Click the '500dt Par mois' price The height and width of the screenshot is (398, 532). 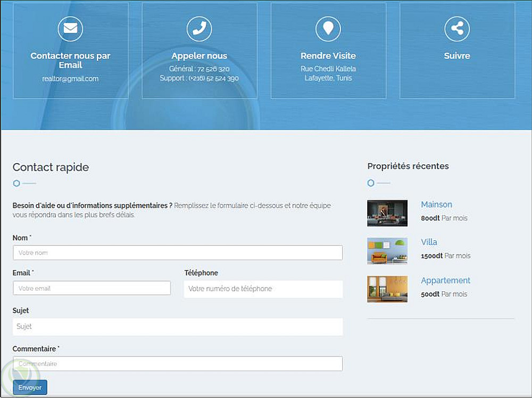coord(444,294)
